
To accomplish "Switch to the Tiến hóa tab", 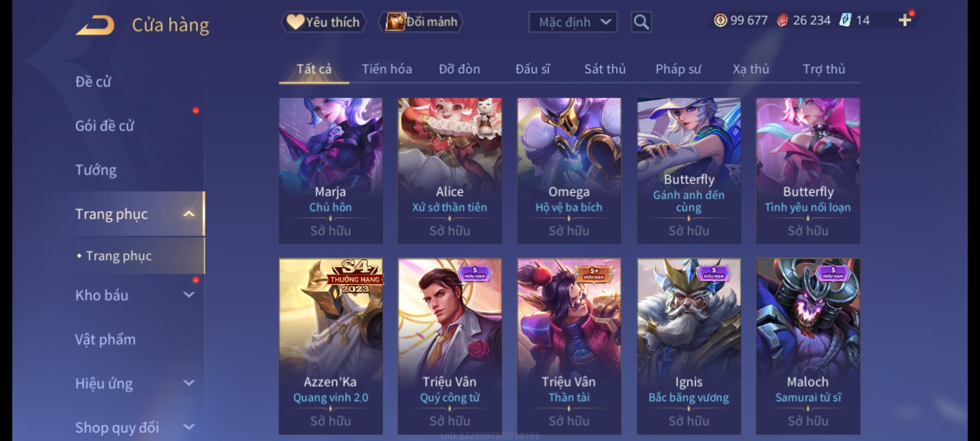I will [x=387, y=69].
